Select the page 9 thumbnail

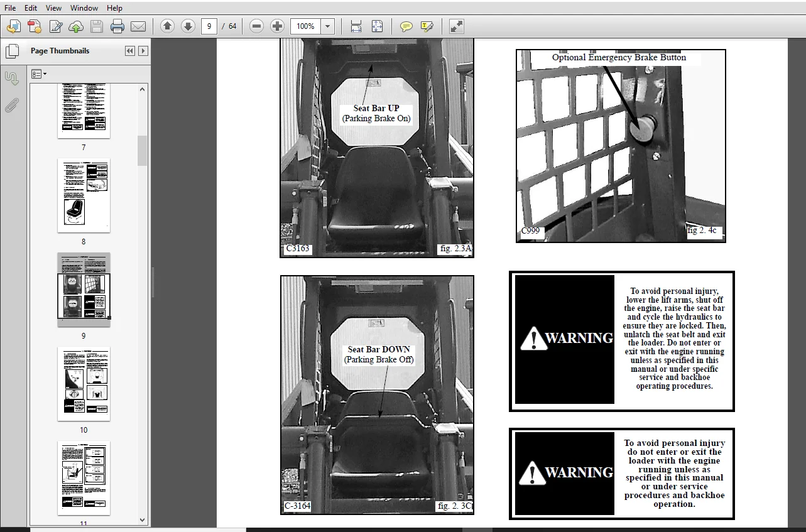[84, 290]
